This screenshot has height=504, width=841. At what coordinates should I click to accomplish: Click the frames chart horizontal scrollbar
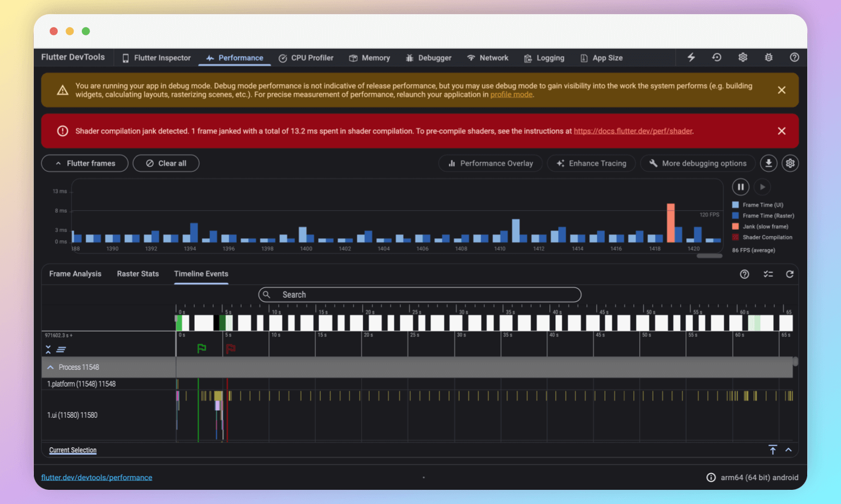tap(710, 256)
